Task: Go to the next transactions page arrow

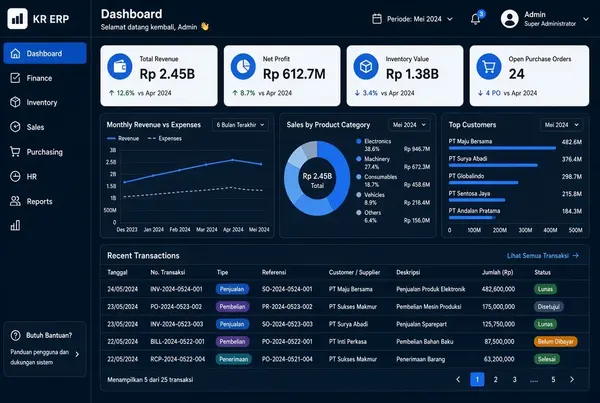Action: pos(572,380)
